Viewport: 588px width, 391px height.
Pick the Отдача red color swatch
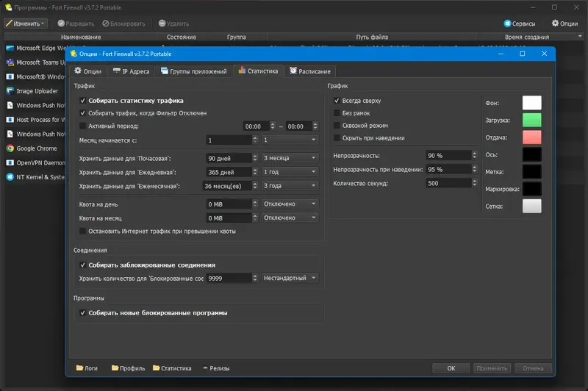(x=531, y=137)
